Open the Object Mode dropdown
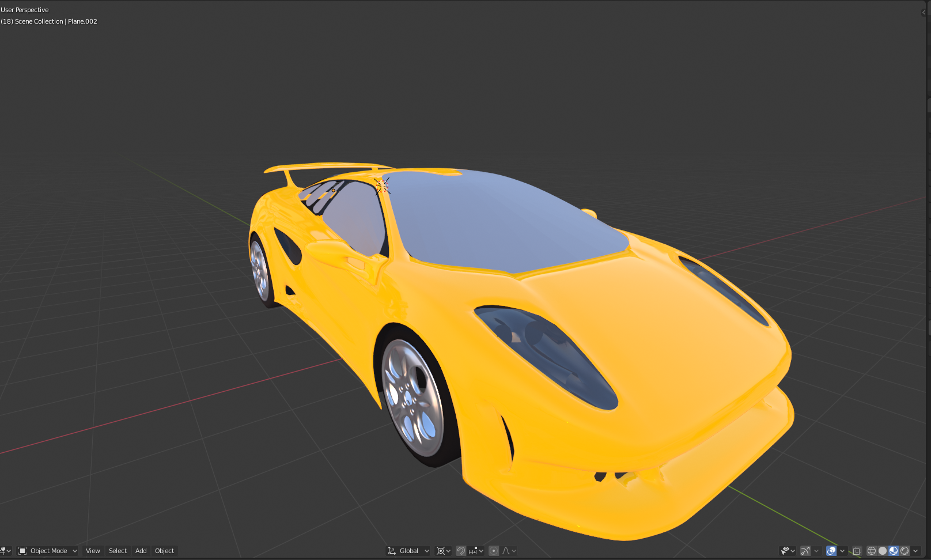The image size is (931, 560). click(48, 551)
